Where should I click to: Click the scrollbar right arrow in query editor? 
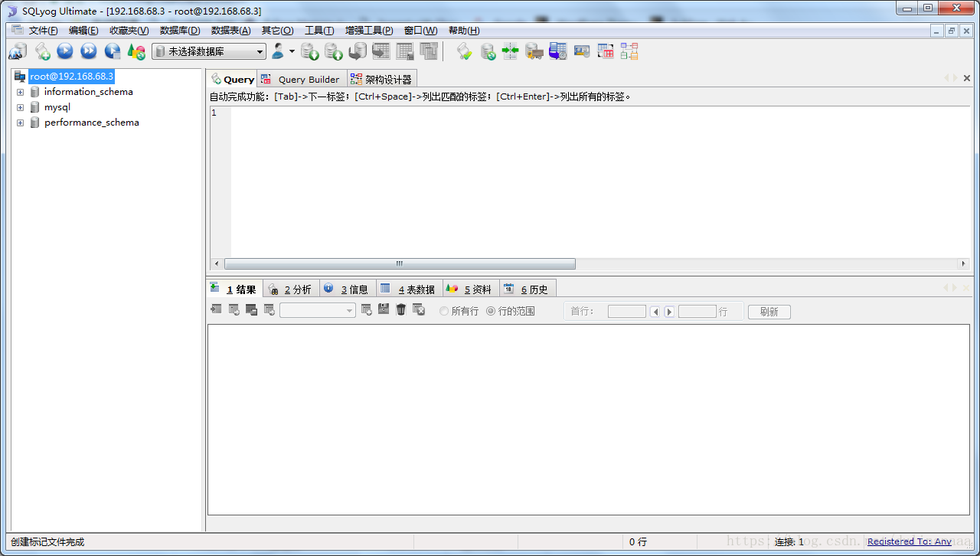pos(964,263)
